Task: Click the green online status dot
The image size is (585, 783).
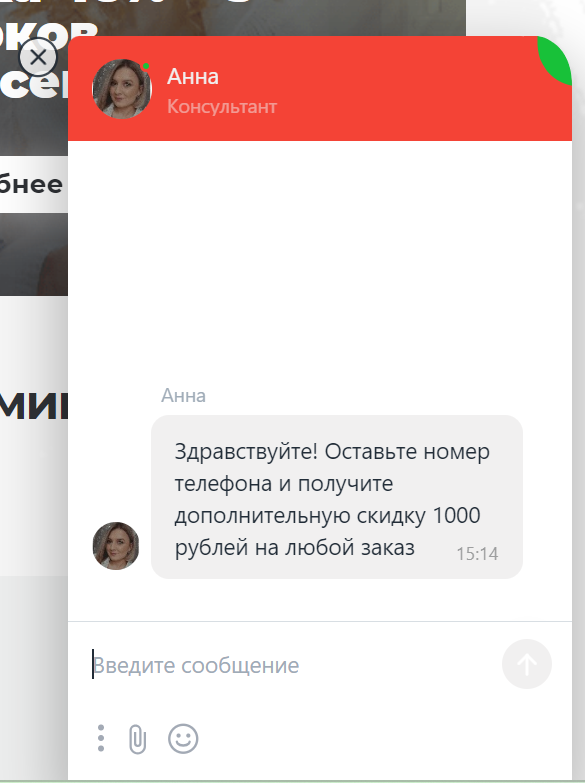Action: [x=146, y=66]
